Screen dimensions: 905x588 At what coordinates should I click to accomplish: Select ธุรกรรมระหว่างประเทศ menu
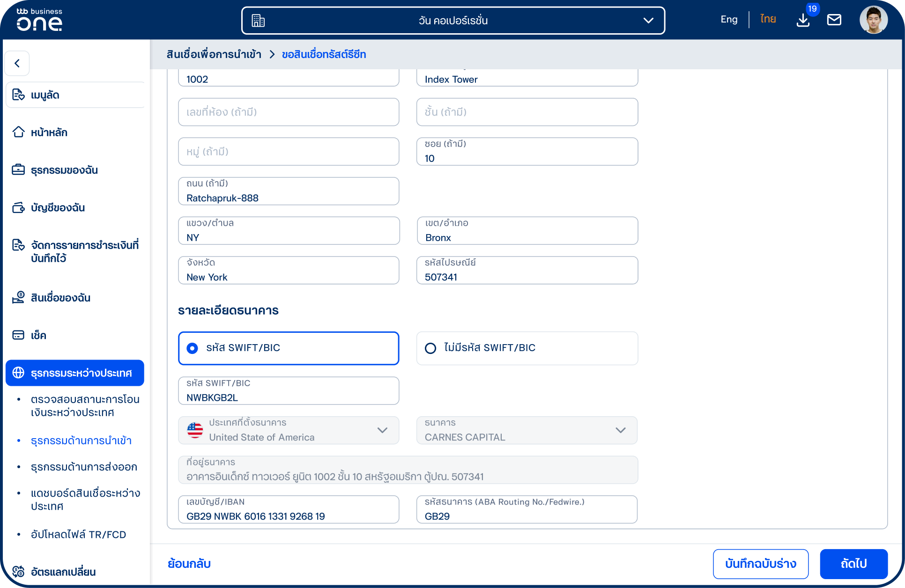75,373
